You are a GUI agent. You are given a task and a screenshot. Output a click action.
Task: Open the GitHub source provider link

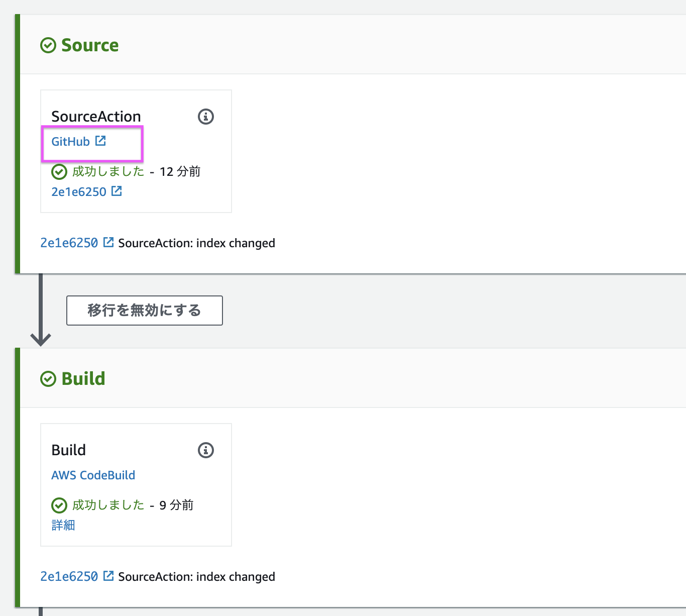70,141
